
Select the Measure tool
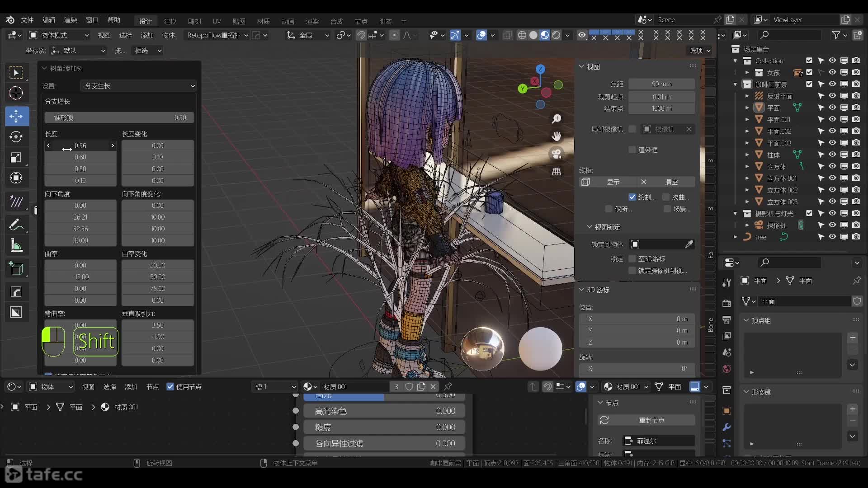16,245
